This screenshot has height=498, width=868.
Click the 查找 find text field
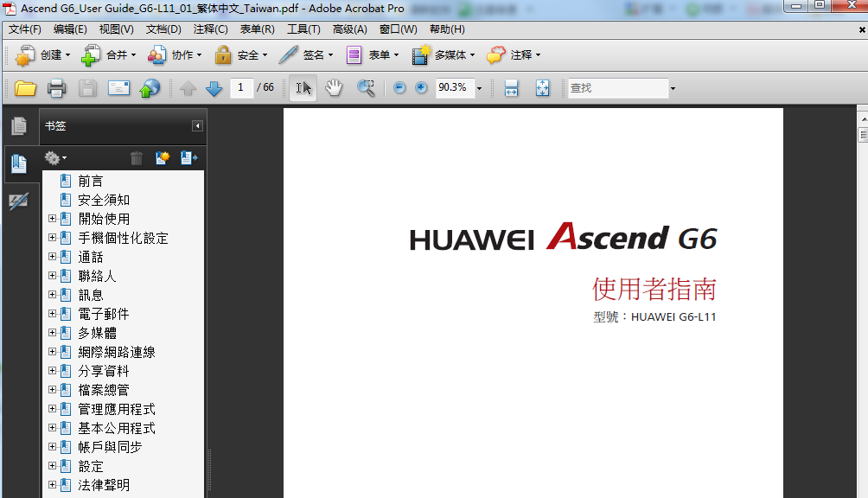tap(618, 88)
